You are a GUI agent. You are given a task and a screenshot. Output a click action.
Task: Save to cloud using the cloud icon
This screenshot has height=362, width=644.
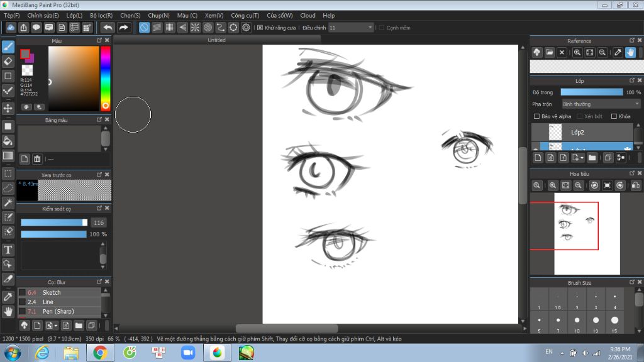pyautogui.click(x=11, y=28)
